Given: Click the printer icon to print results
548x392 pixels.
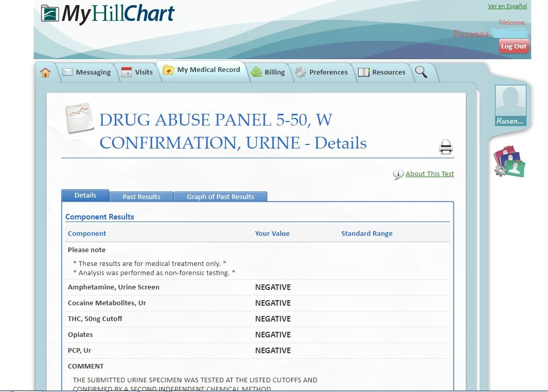Looking at the screenshot, I should (445, 147).
